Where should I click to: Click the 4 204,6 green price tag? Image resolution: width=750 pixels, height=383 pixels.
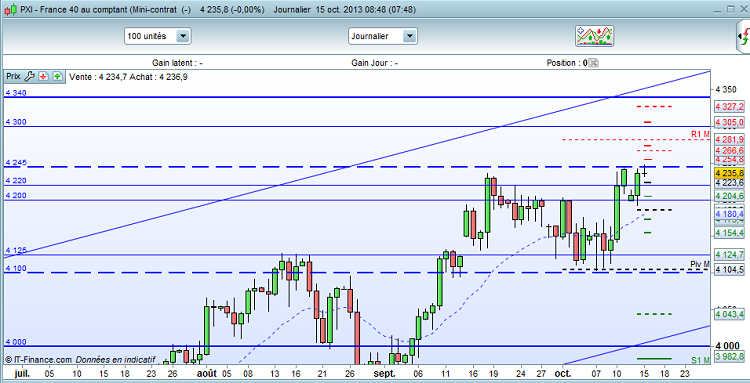point(729,196)
